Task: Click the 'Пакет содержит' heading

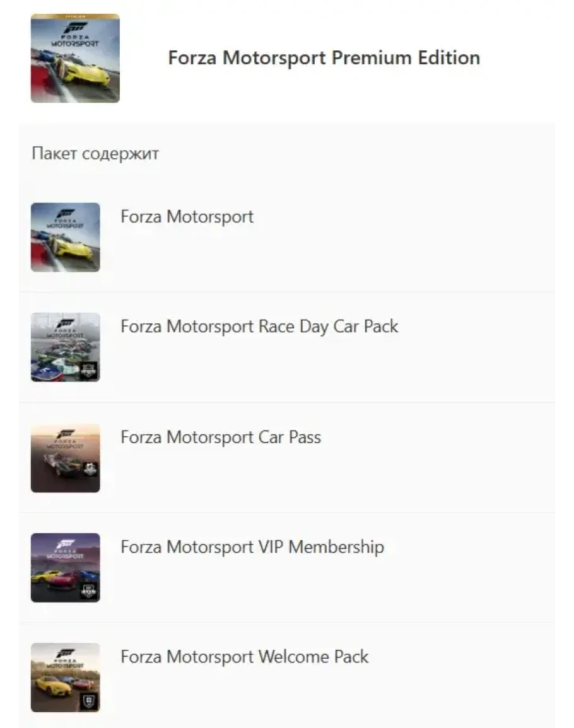Action: tap(95, 154)
